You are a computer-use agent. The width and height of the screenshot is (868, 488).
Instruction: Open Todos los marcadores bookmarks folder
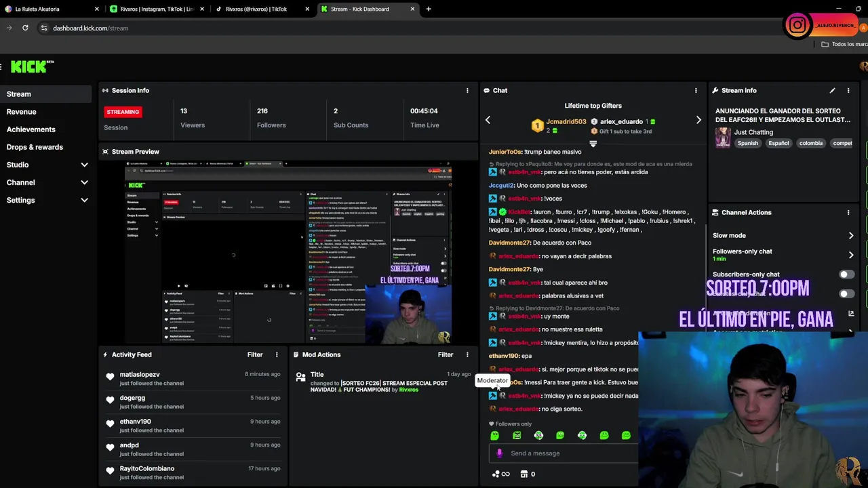844,44
